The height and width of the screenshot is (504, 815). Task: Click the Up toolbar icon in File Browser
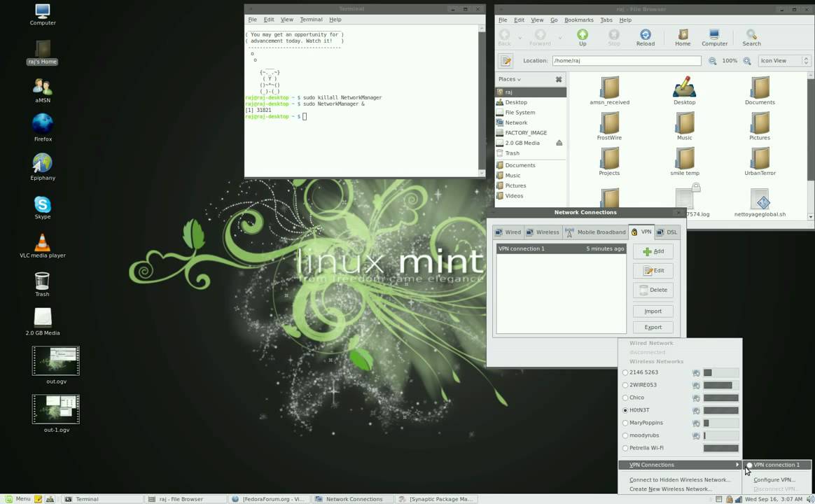583,37
